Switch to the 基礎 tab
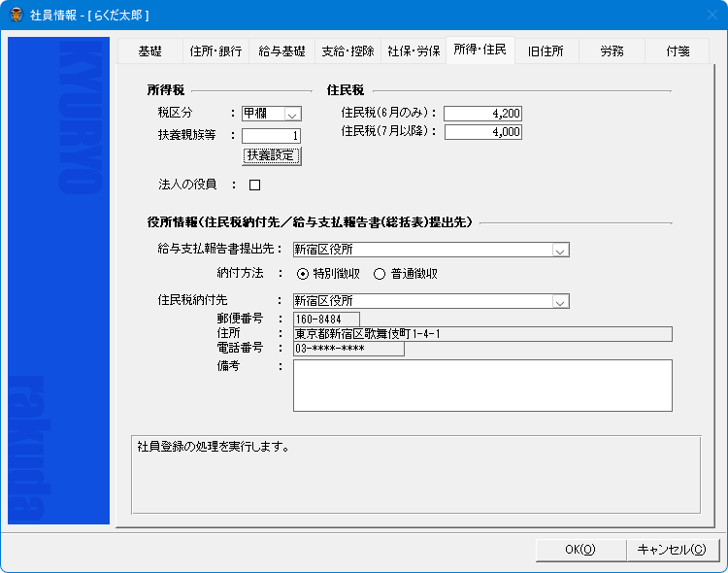 click(x=149, y=51)
